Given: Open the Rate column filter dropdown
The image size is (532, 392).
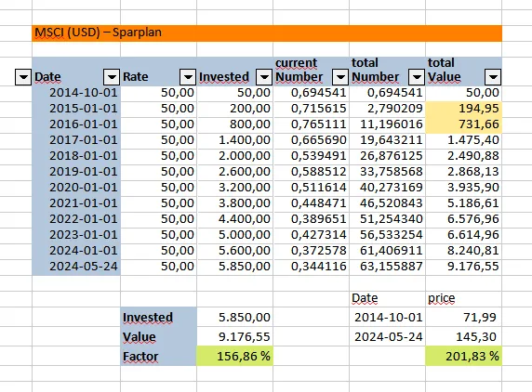Looking at the screenshot, I should click(x=188, y=77).
